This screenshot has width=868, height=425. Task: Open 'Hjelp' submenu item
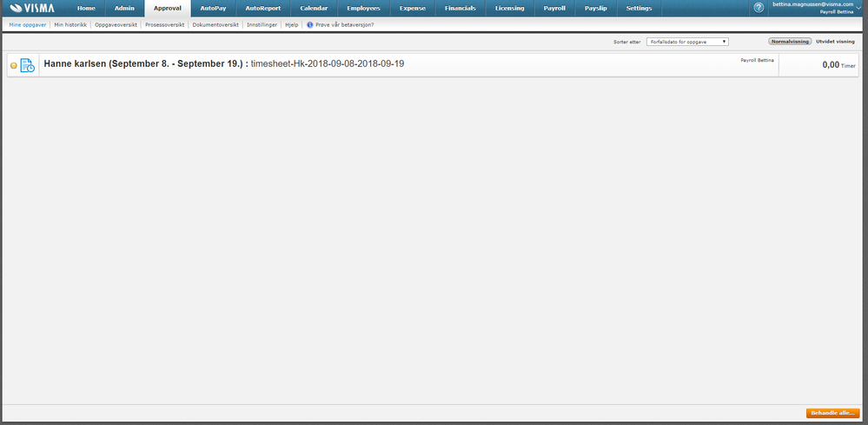click(292, 25)
